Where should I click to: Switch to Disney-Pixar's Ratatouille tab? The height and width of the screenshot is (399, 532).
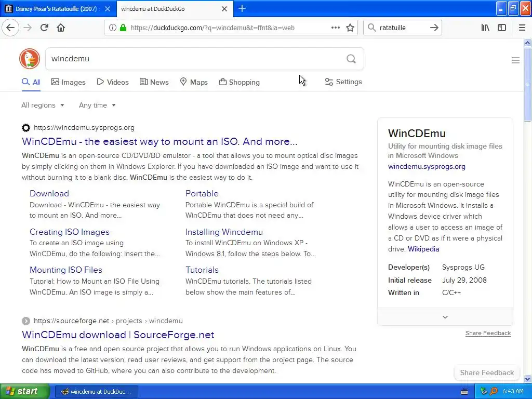56,9
